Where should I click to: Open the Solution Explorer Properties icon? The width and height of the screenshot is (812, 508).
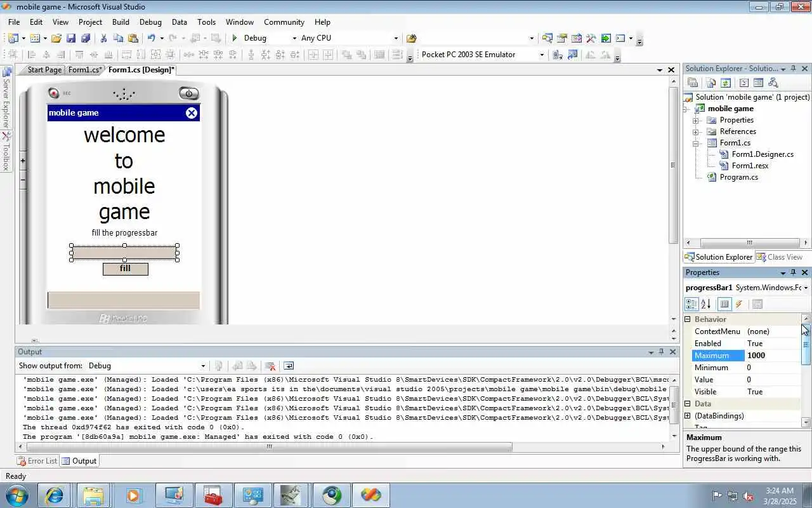pos(693,83)
